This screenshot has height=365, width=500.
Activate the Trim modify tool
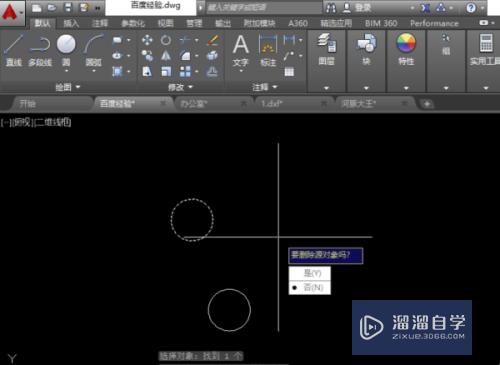(185, 40)
